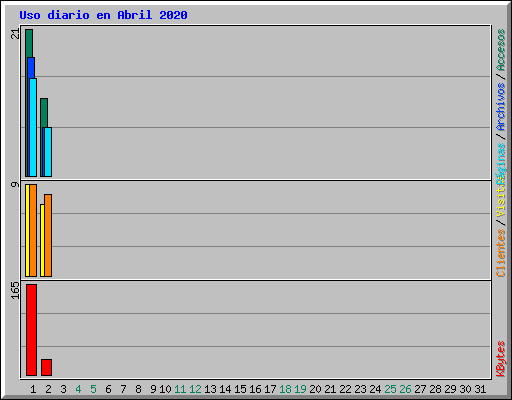Image resolution: width=512 pixels, height=400 pixels.
Task: Click the tall red KBytes bar for day 1
Action: point(31,330)
